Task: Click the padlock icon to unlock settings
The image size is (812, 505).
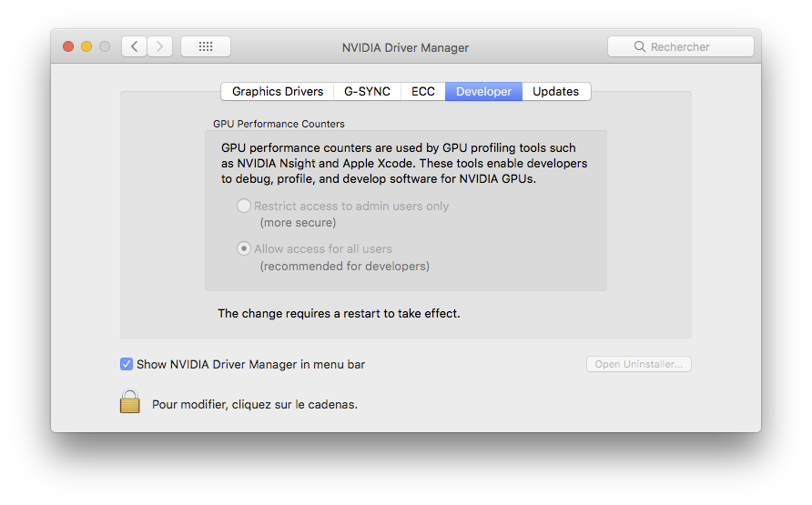Action: 130,401
